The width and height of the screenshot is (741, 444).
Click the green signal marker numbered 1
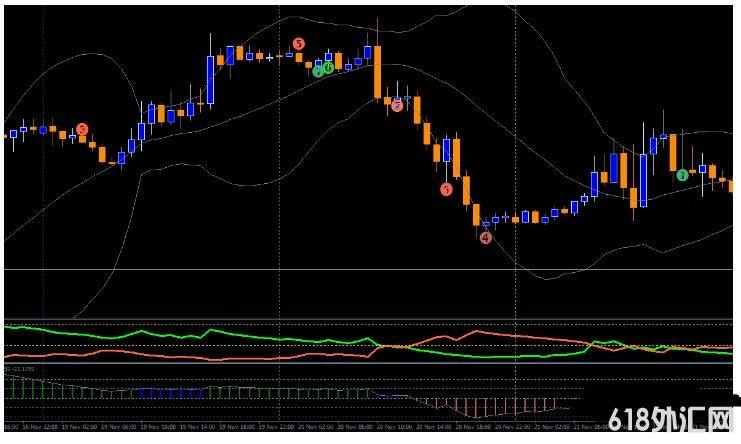click(x=682, y=175)
